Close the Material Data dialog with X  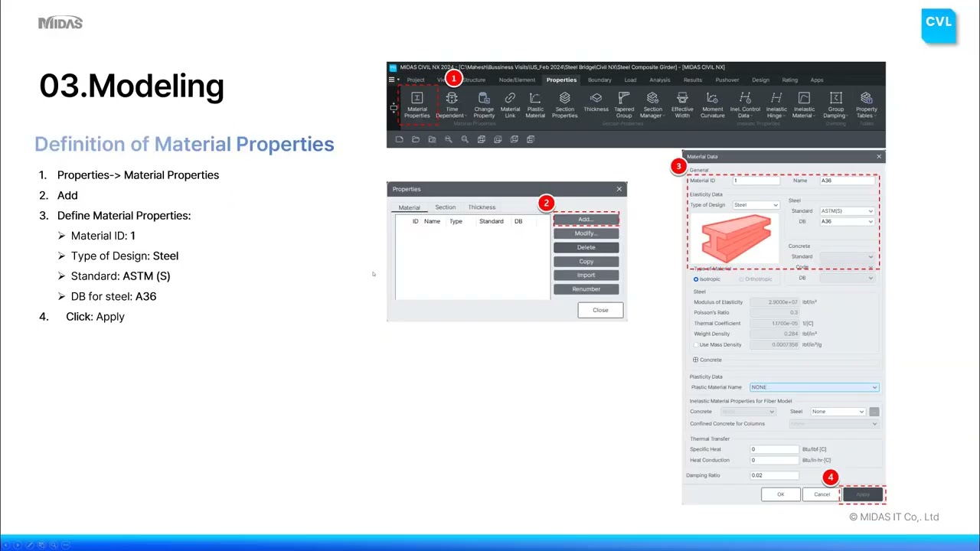coord(878,156)
